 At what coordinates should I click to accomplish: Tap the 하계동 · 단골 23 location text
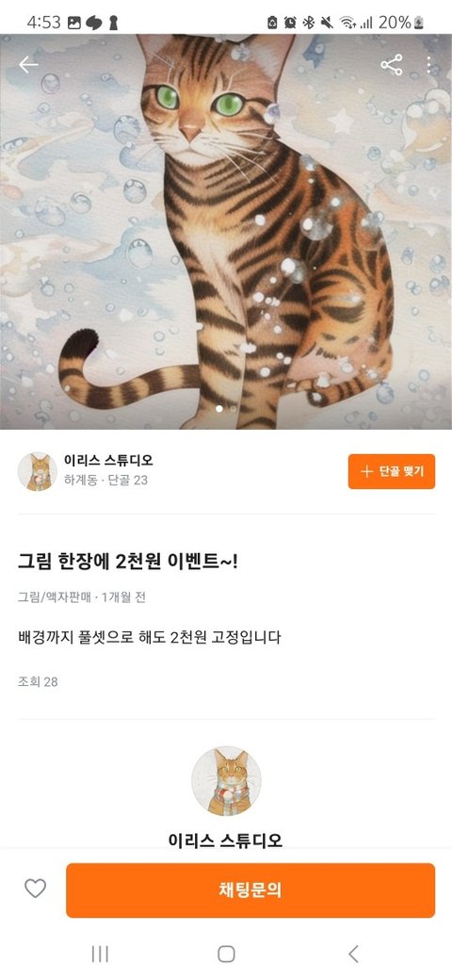pos(105,480)
